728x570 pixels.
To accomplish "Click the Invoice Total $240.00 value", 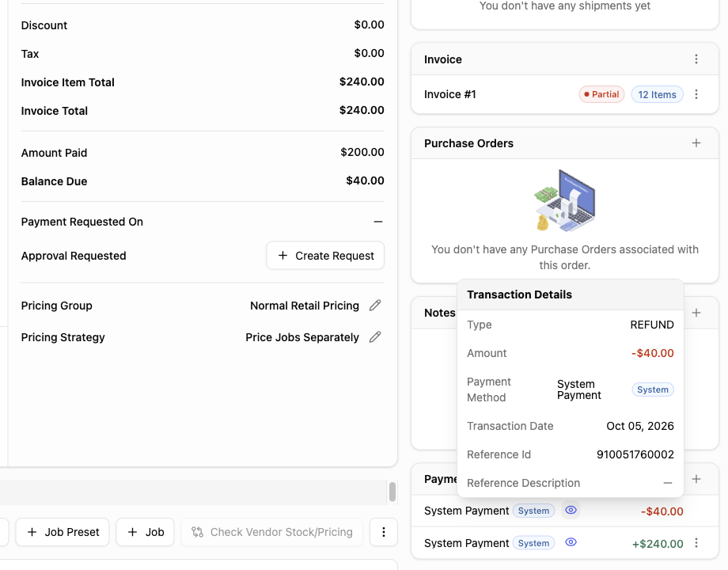I will [x=362, y=110].
